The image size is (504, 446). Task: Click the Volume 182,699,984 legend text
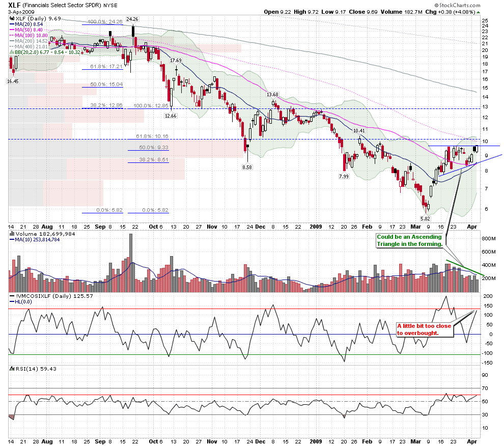point(45,234)
